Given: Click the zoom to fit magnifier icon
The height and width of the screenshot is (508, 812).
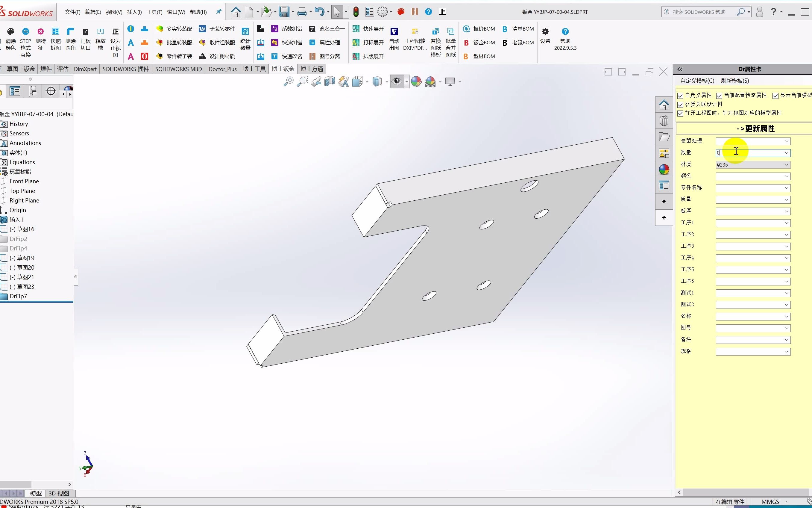Looking at the screenshot, I should tap(288, 81).
